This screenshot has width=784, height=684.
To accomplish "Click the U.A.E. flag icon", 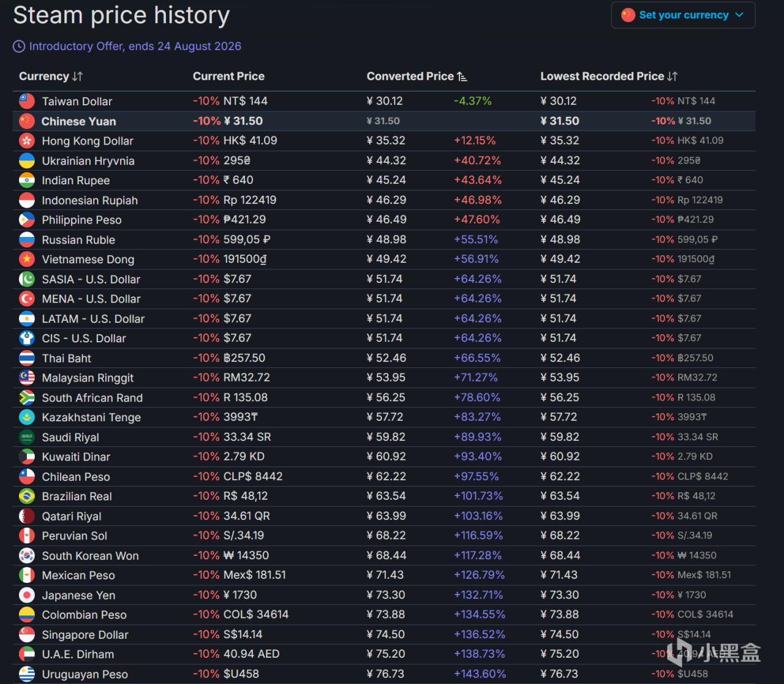I will coord(27,654).
